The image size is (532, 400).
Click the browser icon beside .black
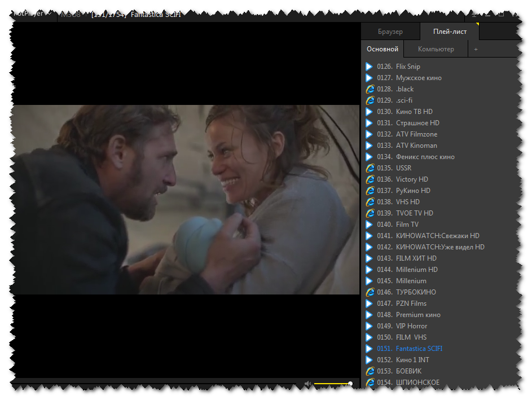click(370, 89)
